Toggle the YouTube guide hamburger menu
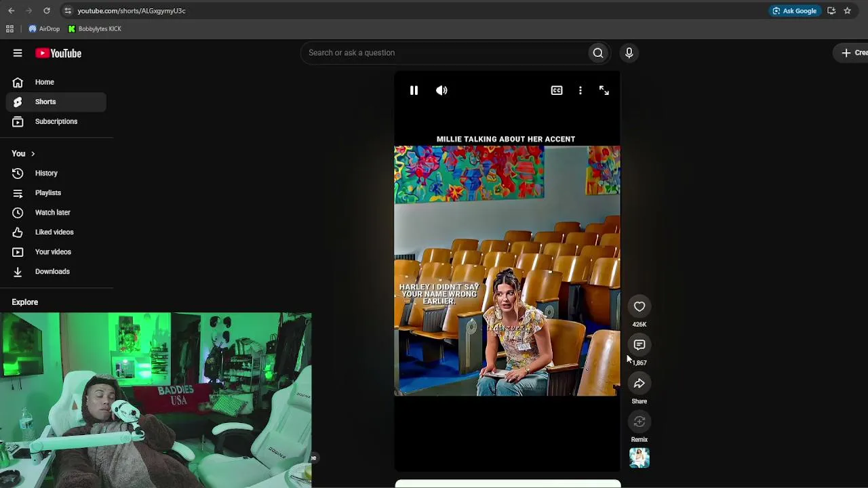The image size is (868, 488). click(18, 53)
